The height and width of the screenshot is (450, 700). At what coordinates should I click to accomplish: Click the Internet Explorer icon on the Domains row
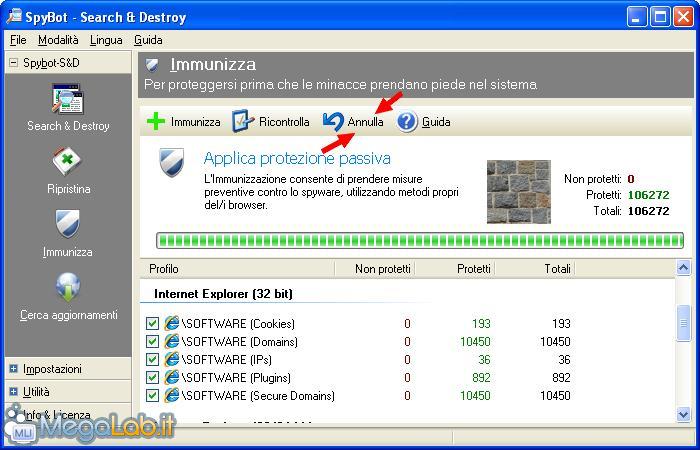pyautogui.click(x=171, y=342)
